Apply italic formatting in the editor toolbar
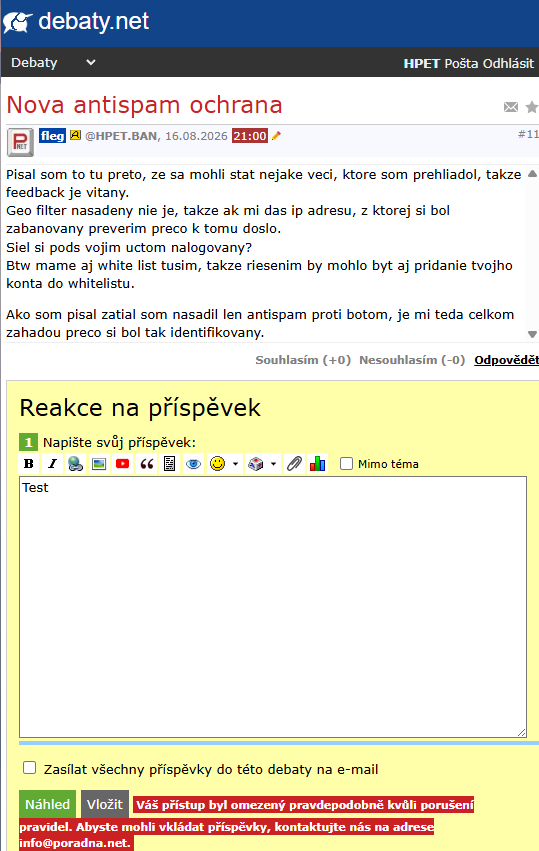 [52, 464]
